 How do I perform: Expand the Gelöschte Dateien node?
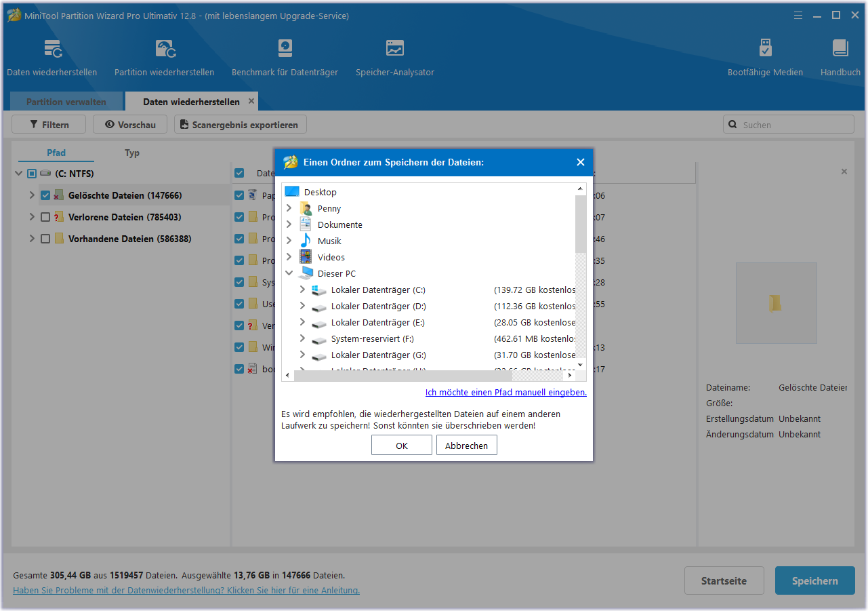click(x=32, y=195)
